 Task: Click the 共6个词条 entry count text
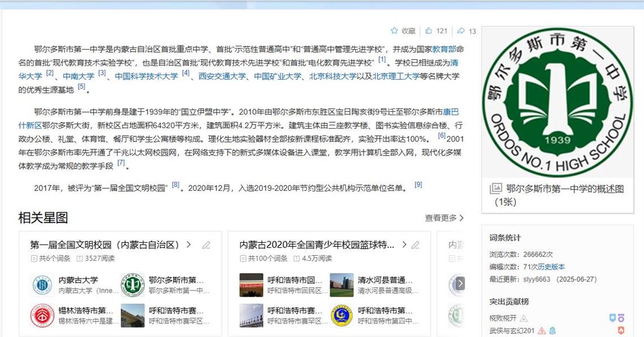pyautogui.click(x=54, y=259)
